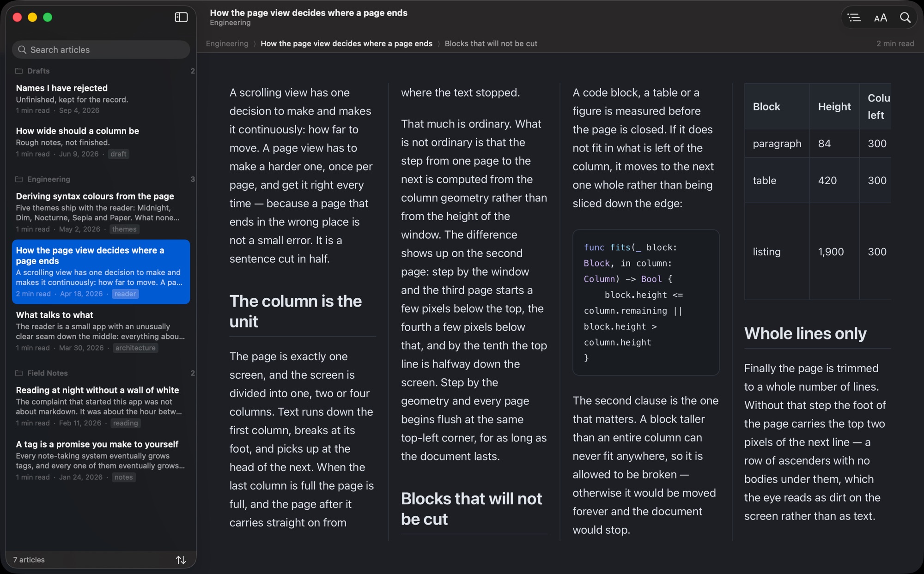This screenshot has width=924, height=574.
Task: Click the Whole lines only heading
Action: pyautogui.click(x=805, y=333)
